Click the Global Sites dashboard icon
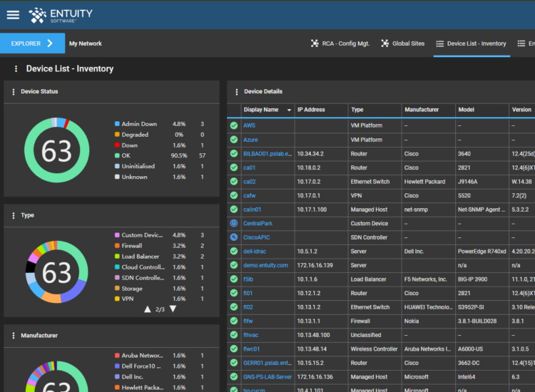 [385, 43]
